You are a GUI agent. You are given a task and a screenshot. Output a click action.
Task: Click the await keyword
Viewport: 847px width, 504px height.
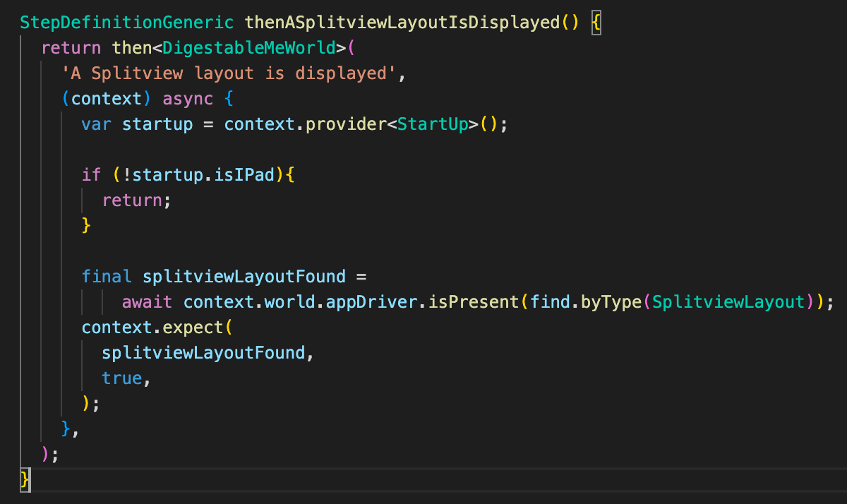147,301
